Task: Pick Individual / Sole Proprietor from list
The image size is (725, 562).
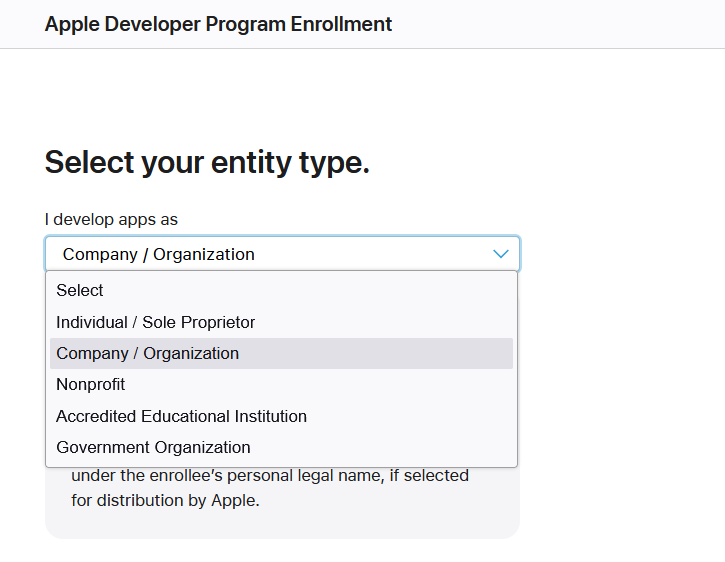Action: click(155, 322)
